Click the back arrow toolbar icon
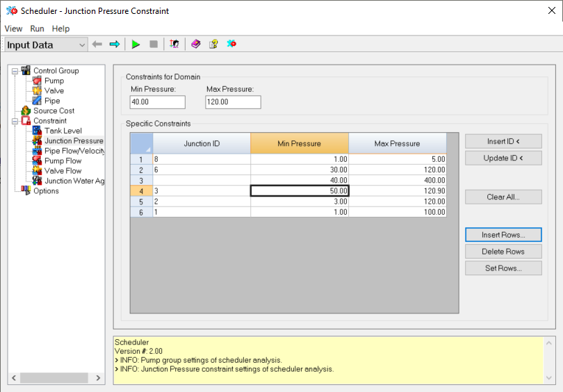Viewport: 563px width, 392px height. (x=97, y=44)
